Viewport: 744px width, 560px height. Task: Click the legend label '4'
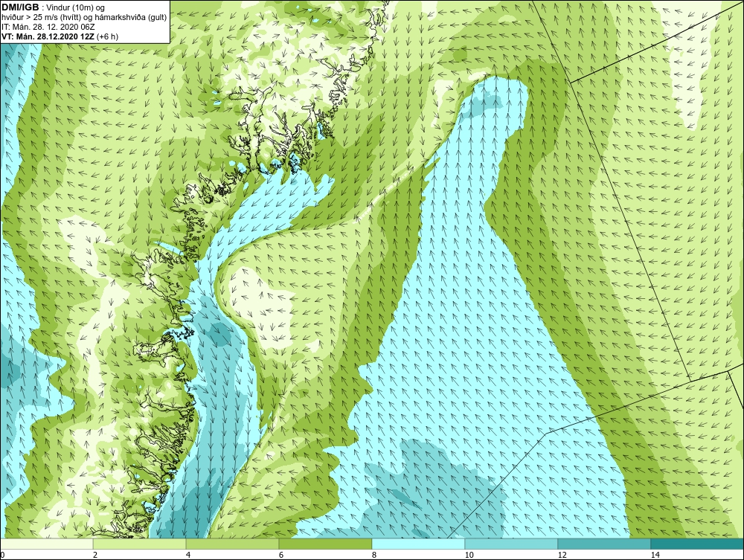pyautogui.click(x=188, y=555)
